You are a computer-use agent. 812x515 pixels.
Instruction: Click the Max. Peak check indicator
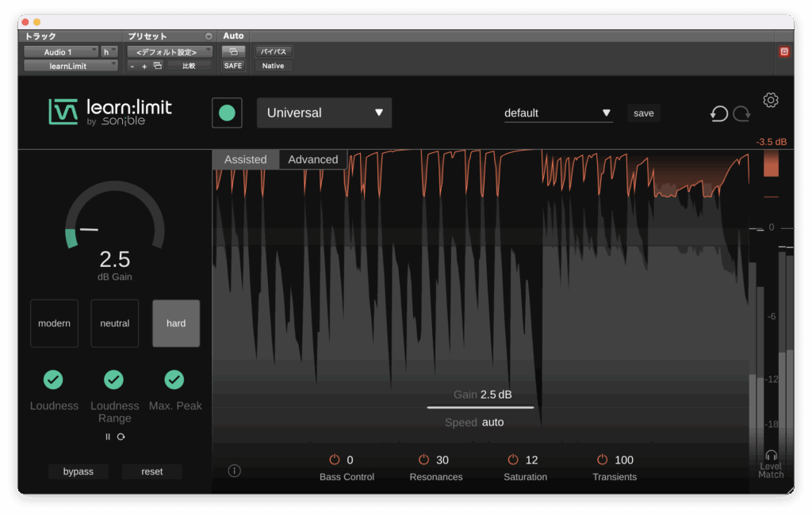[174, 380]
